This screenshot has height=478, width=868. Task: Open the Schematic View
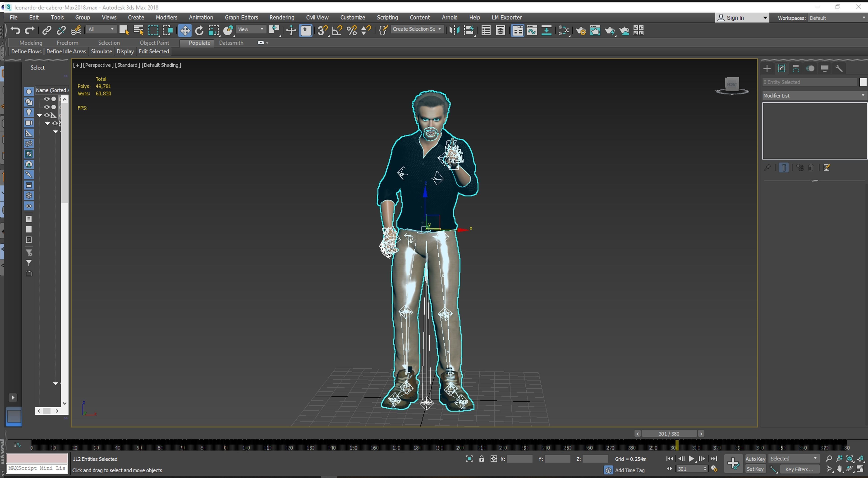pos(546,31)
